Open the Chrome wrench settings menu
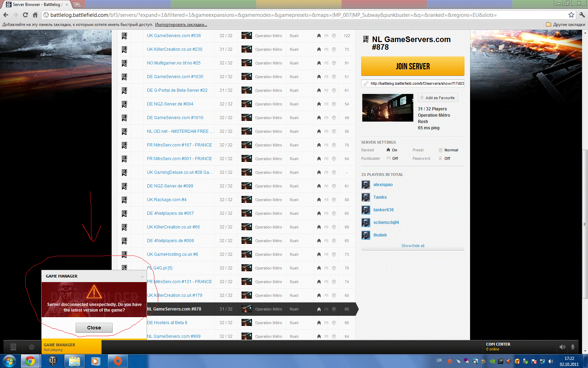588x368 pixels. (x=582, y=15)
